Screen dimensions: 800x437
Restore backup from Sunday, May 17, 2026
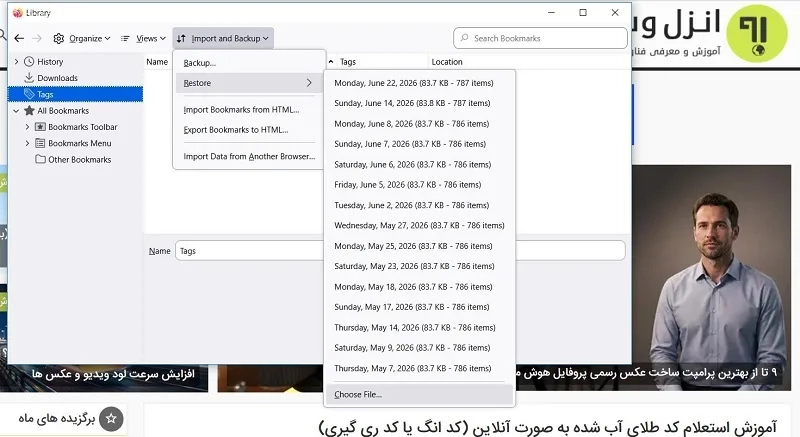[419, 307]
